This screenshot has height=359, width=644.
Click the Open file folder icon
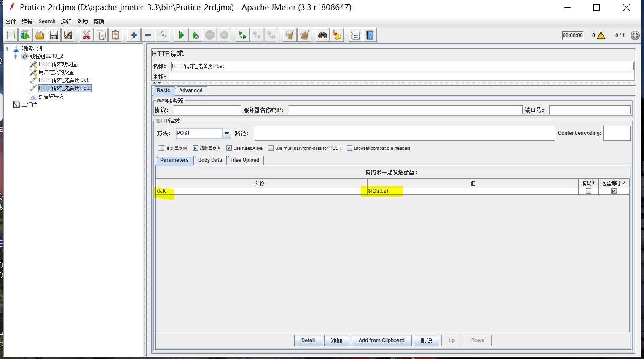[x=40, y=35]
